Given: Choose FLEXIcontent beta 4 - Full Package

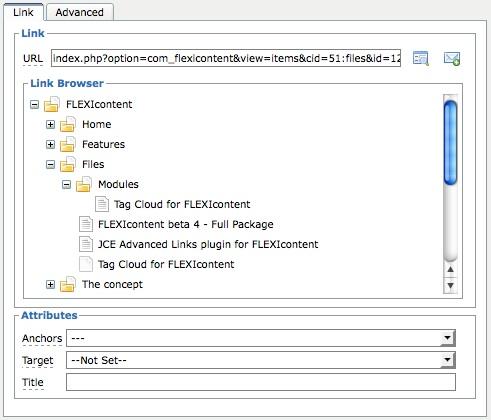Looking at the screenshot, I should pos(186,224).
